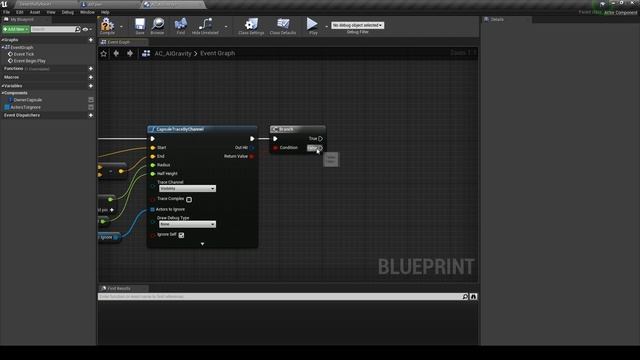Add a new function with Functions plus
The image size is (640, 360).
[x=91, y=69]
